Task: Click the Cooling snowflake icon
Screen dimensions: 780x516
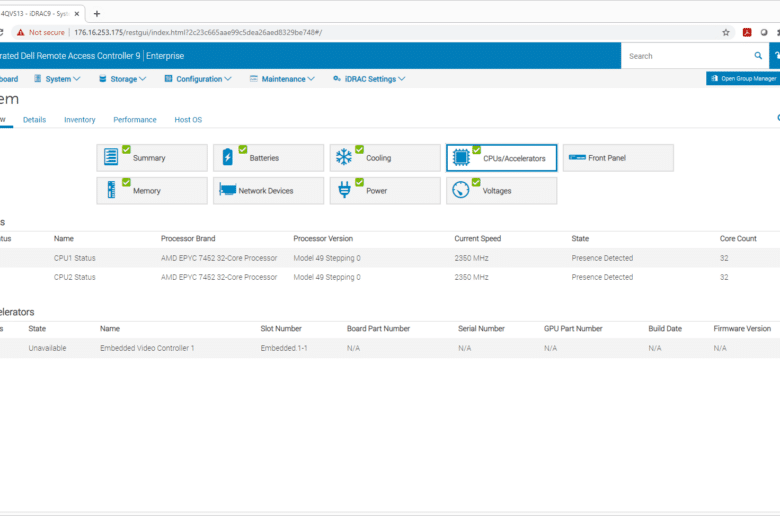Action: click(344, 157)
